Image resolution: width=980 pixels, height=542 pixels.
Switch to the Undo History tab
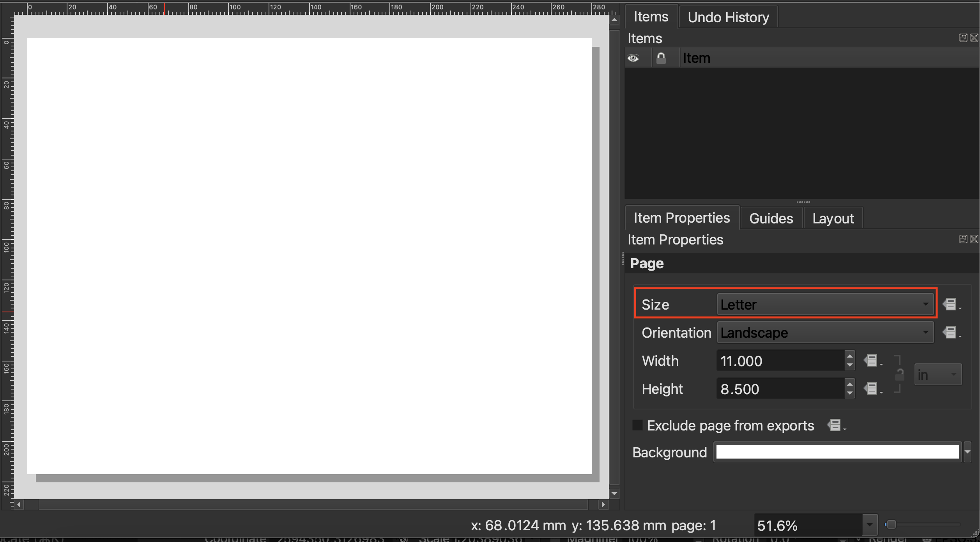[728, 17]
